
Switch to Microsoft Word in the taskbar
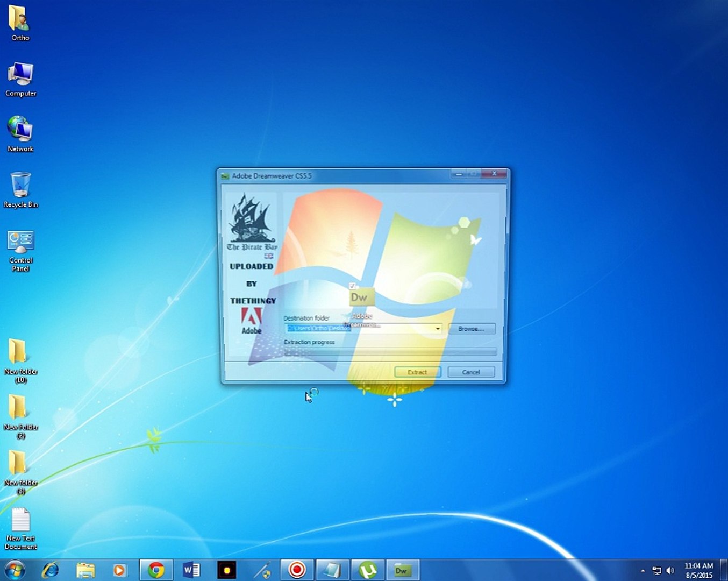pyautogui.click(x=191, y=570)
